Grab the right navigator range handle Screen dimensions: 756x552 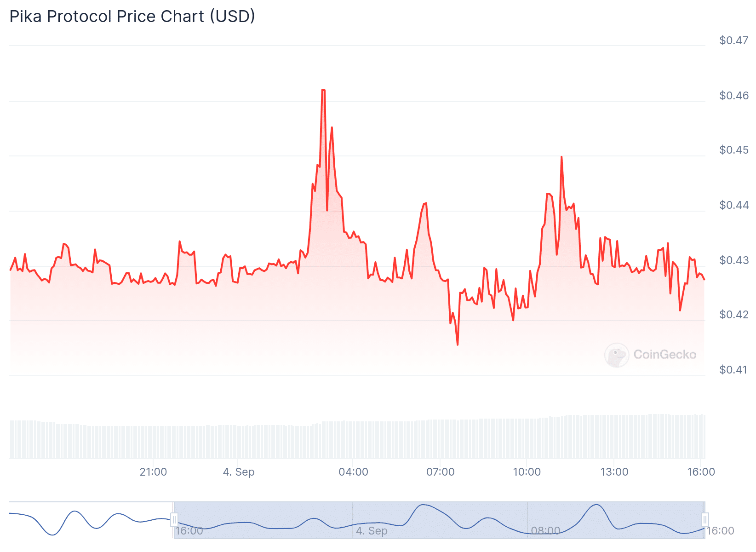pyautogui.click(x=704, y=520)
